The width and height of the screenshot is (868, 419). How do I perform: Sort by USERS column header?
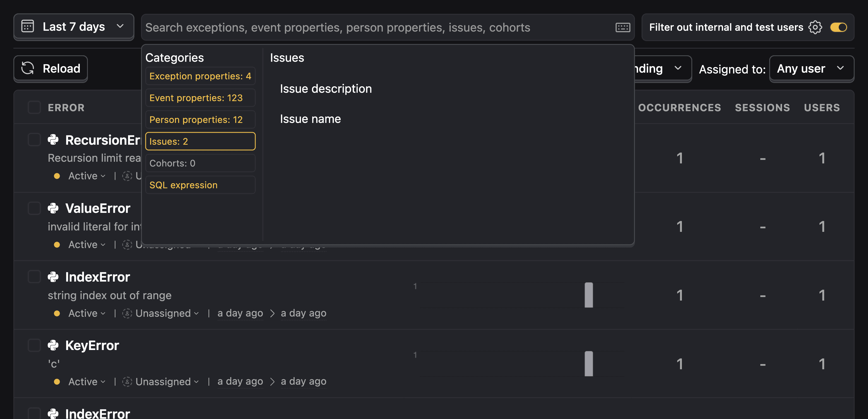(x=822, y=108)
